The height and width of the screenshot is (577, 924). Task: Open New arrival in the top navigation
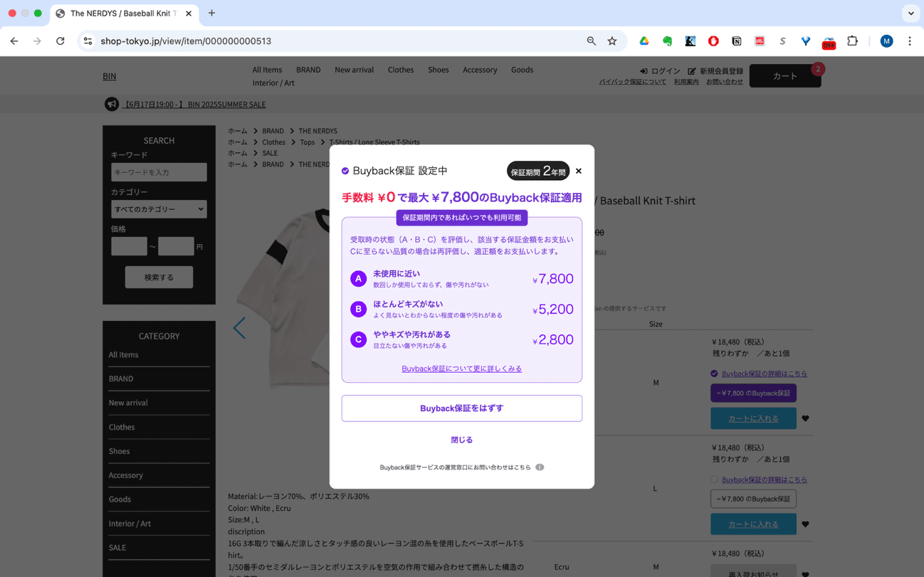coord(354,70)
